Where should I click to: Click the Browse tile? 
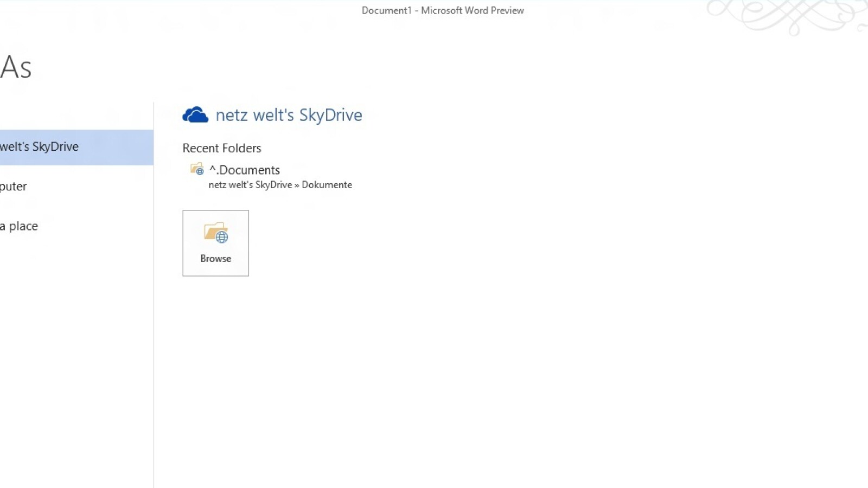215,243
